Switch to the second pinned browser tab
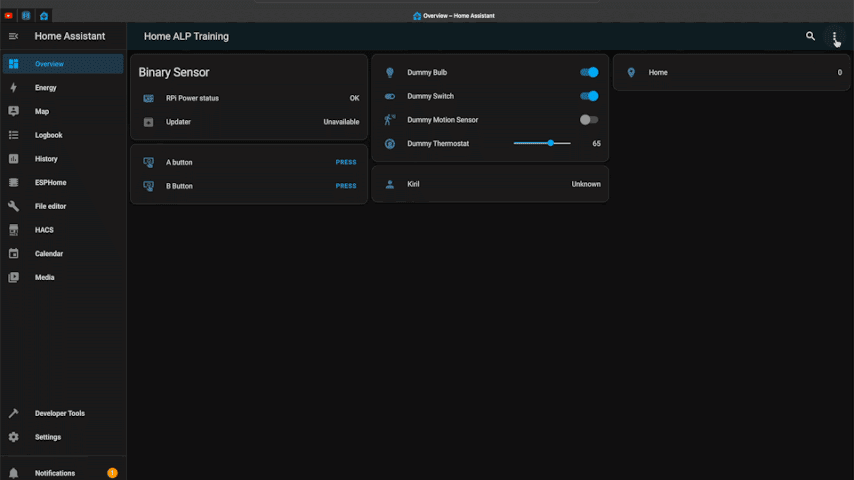This screenshot has width=854, height=480. 26,16
